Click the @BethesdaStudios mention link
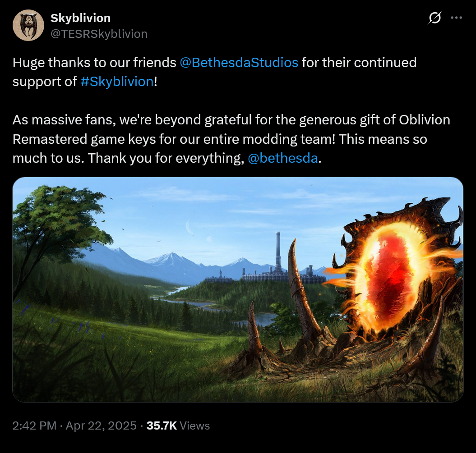 click(x=238, y=63)
